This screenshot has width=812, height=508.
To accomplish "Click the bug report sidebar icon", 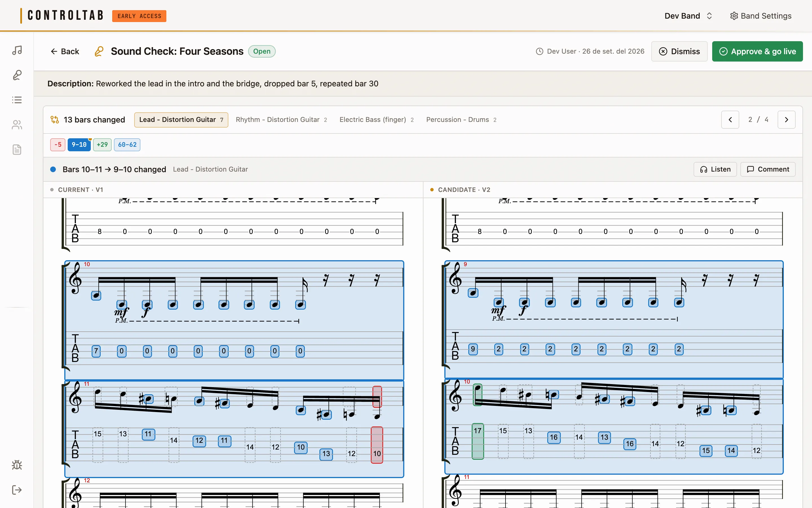I will [17, 465].
